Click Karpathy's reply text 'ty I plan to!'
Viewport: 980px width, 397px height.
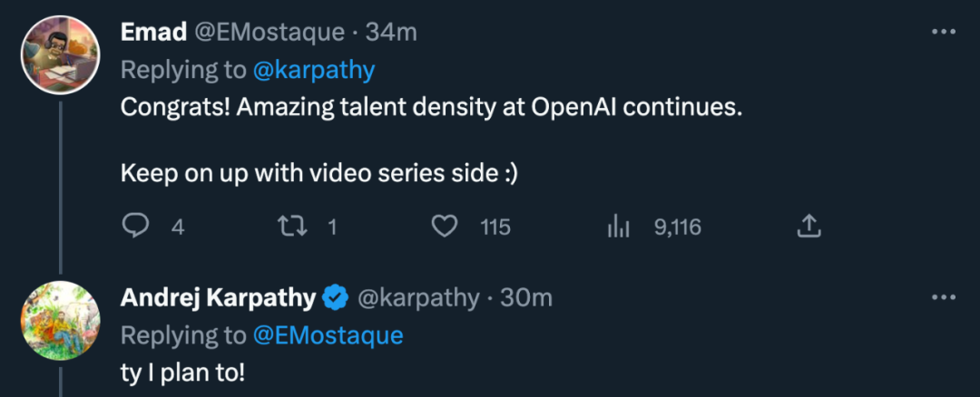(182, 373)
